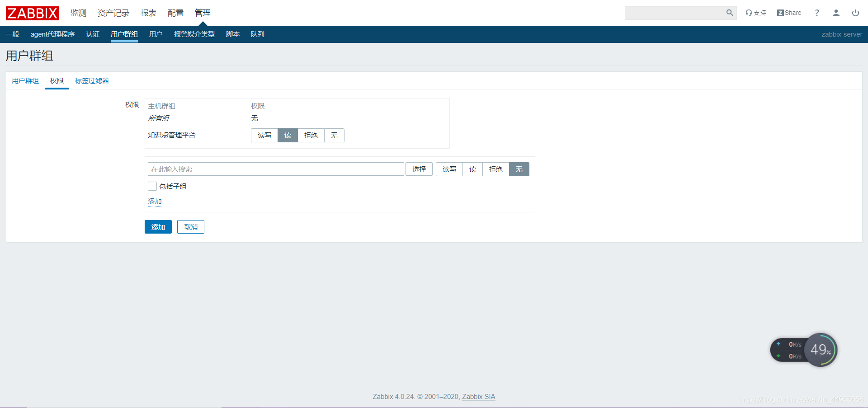Click the network speed monitor widget
This screenshot has height=408, width=868.
(804, 350)
